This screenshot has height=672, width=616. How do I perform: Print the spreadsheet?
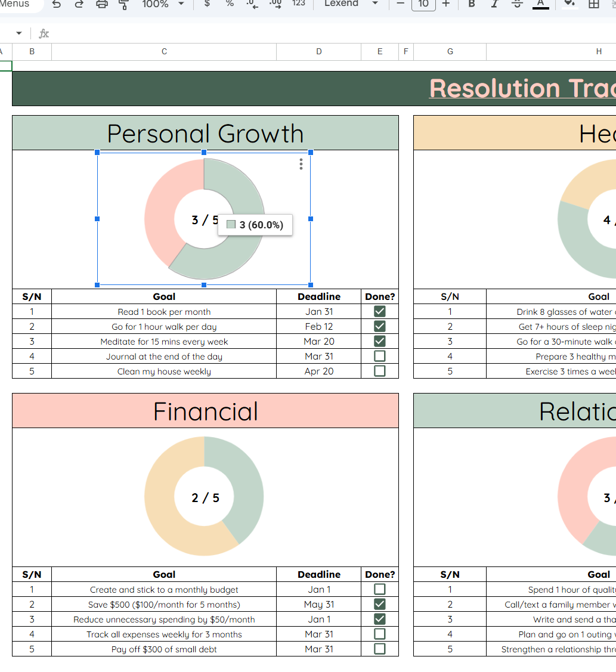coord(101,4)
